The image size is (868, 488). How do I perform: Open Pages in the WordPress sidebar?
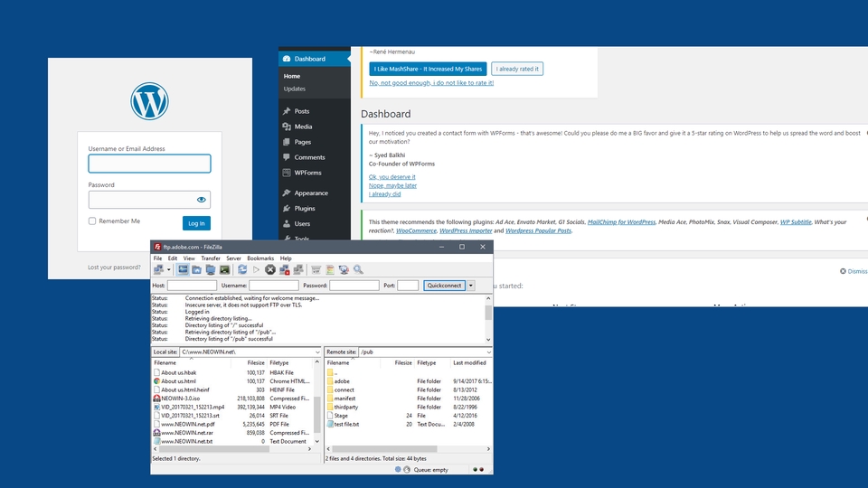click(x=302, y=142)
